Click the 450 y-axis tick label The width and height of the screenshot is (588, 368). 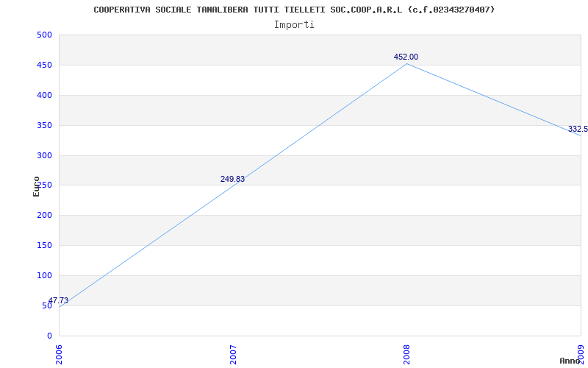click(x=44, y=65)
